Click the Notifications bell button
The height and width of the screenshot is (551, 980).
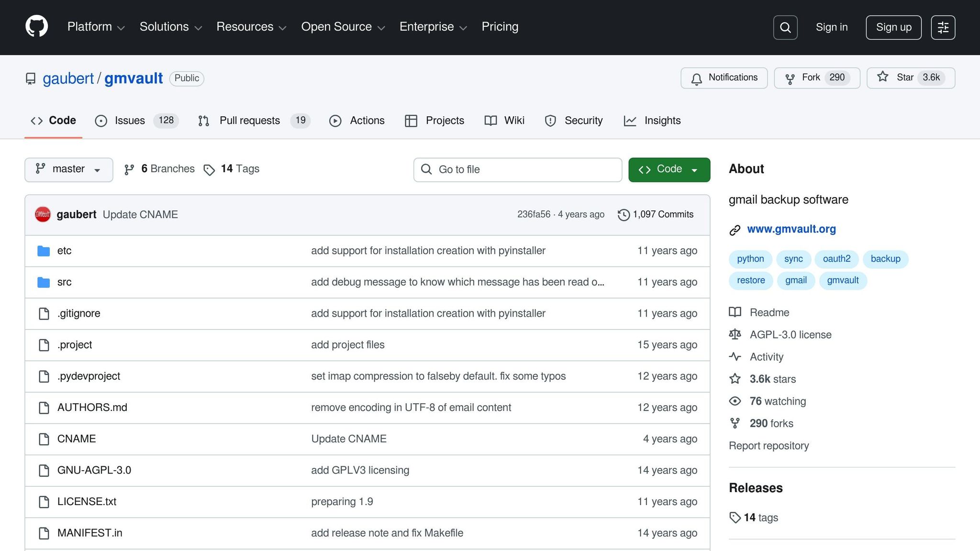724,78
